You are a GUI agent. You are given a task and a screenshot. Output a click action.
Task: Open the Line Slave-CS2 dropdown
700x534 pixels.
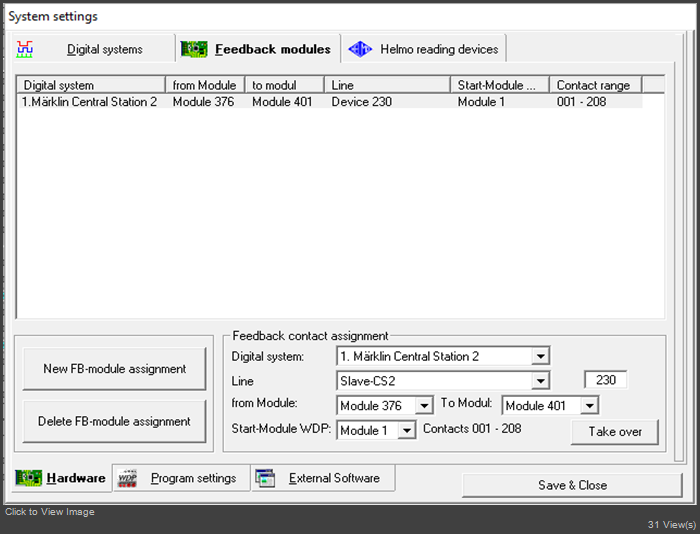pos(540,381)
